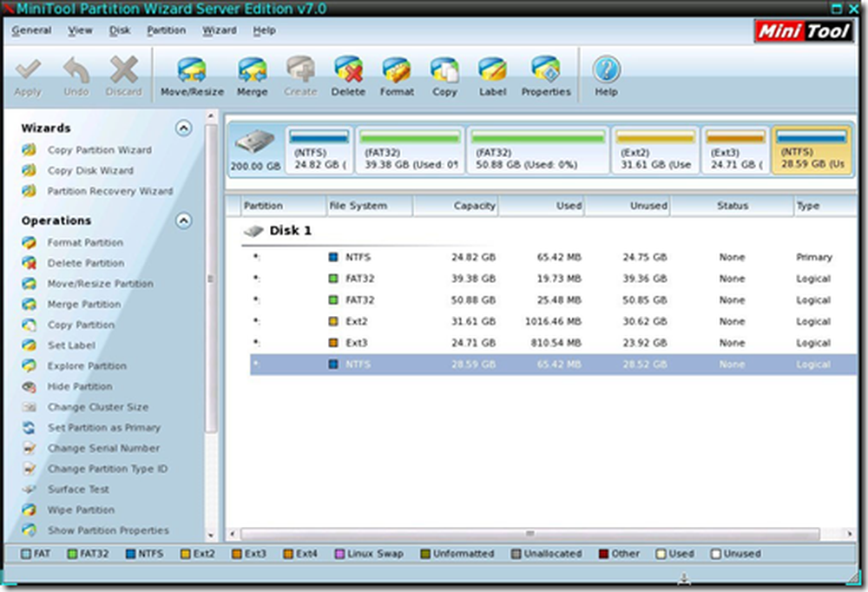Click Set Partition as Primary
Image resolution: width=868 pixels, height=592 pixels.
coord(104,428)
